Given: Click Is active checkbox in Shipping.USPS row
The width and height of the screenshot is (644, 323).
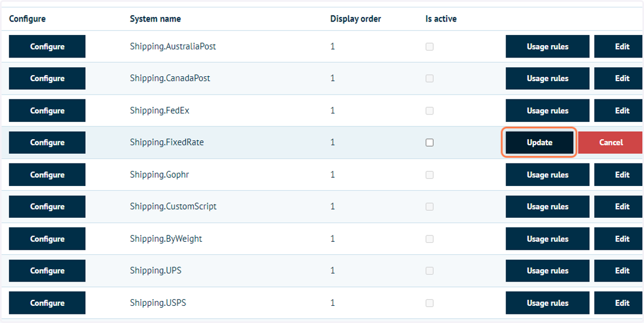Looking at the screenshot, I should click(x=429, y=303).
